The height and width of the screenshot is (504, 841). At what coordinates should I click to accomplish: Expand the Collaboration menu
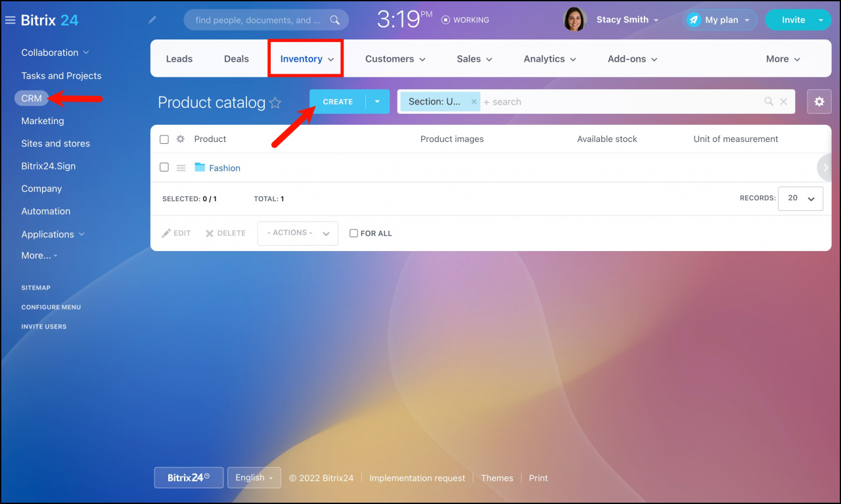tap(55, 53)
